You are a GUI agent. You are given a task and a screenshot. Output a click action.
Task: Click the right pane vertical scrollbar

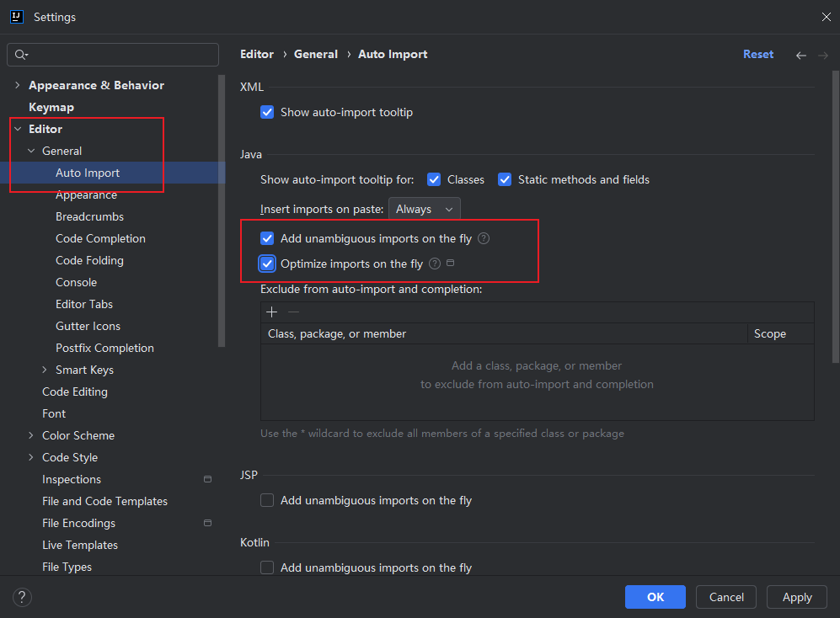point(836,217)
